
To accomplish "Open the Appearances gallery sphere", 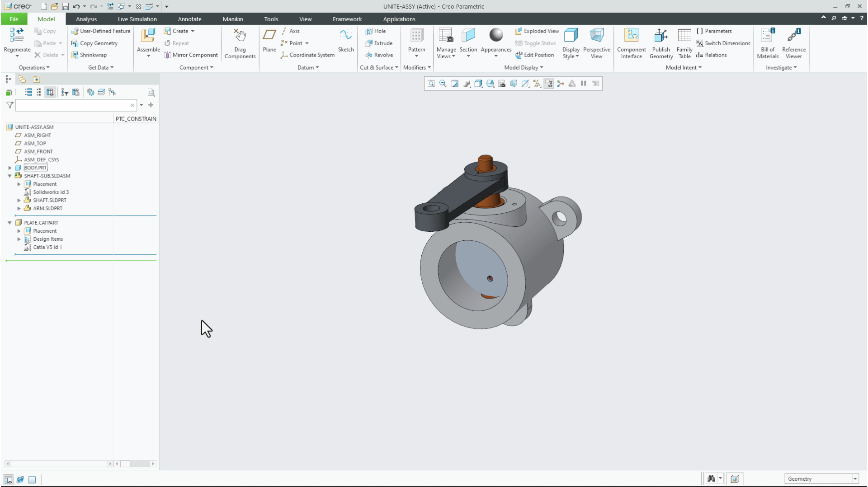I will click(496, 35).
